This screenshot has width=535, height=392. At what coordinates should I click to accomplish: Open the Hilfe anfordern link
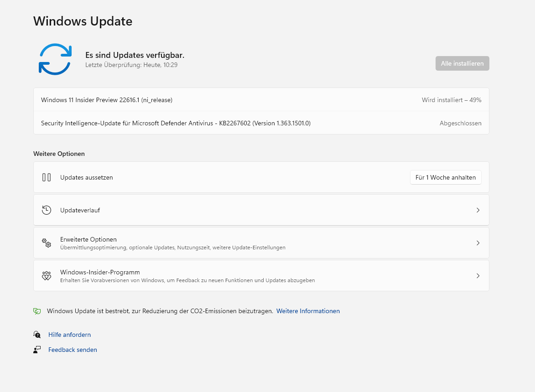pos(69,335)
